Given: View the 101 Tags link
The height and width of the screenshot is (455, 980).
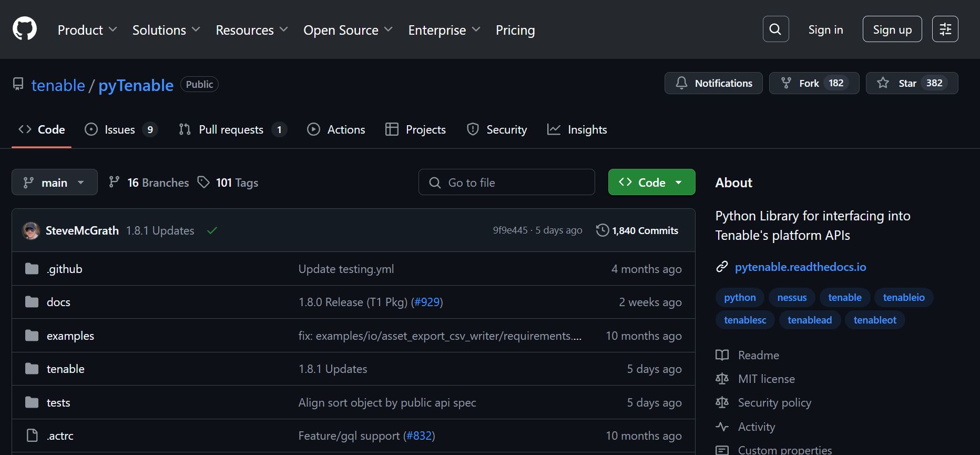Looking at the screenshot, I should point(228,183).
